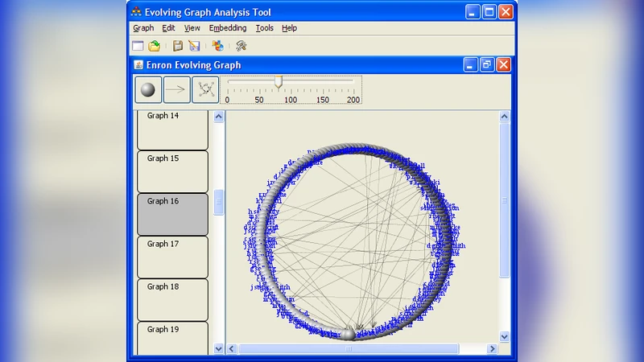Click the hammer and wrench tools icon
Screen dimensions: 644x362
240,46
